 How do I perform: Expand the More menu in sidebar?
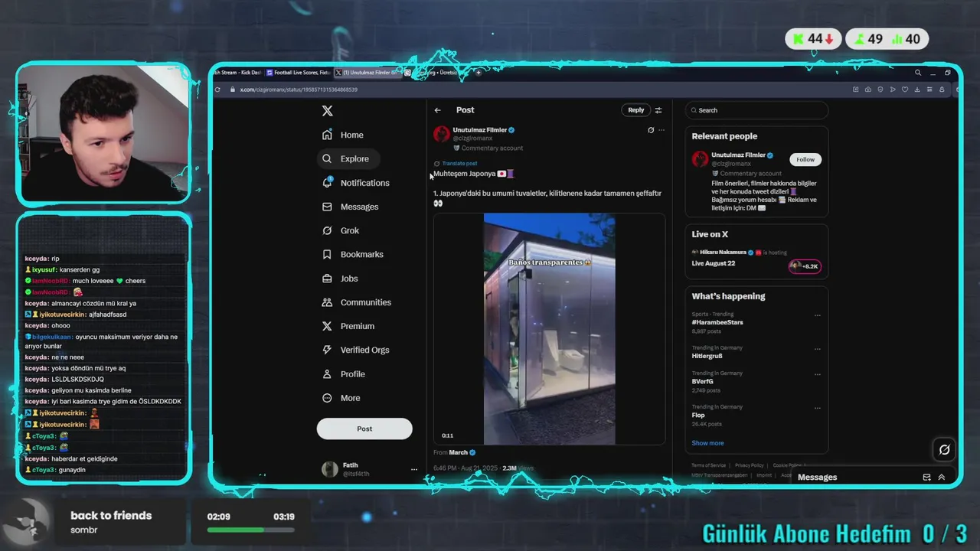point(341,398)
